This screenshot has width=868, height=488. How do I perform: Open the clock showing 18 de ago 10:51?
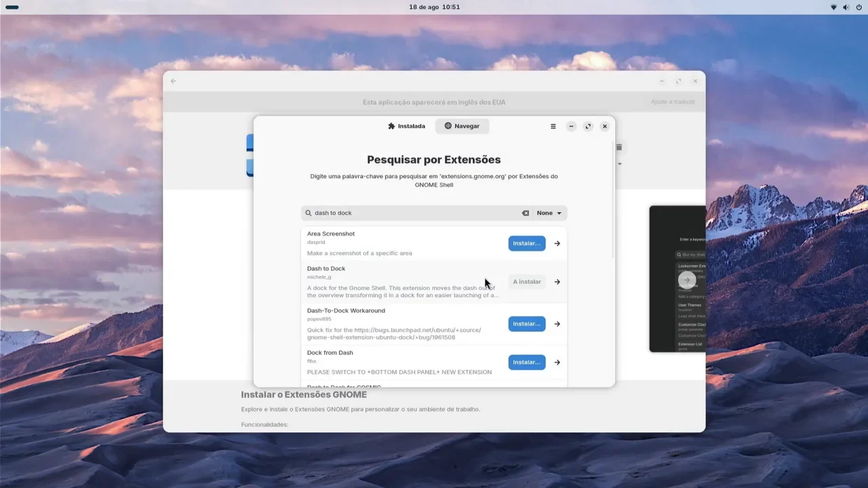435,7
